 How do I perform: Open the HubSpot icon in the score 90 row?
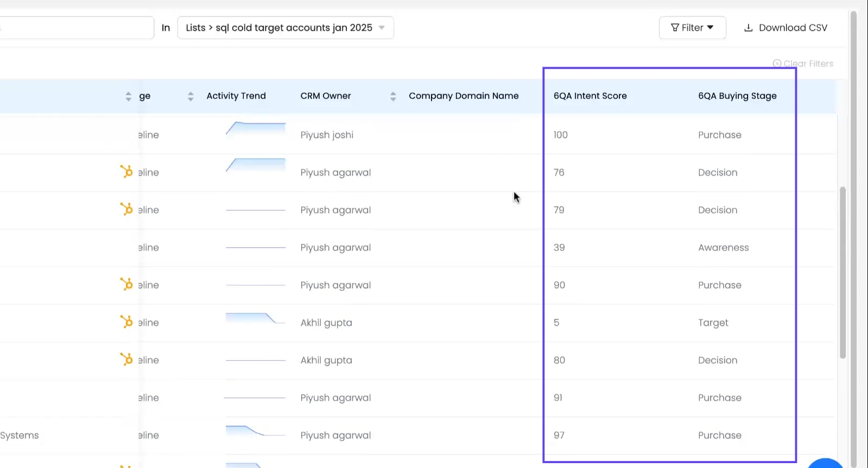pos(126,285)
